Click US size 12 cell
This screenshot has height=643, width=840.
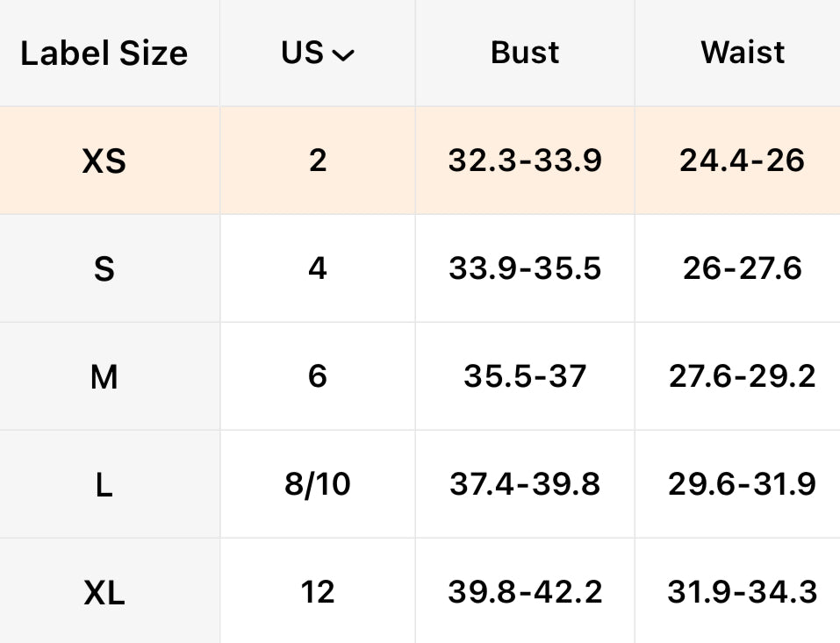click(318, 592)
